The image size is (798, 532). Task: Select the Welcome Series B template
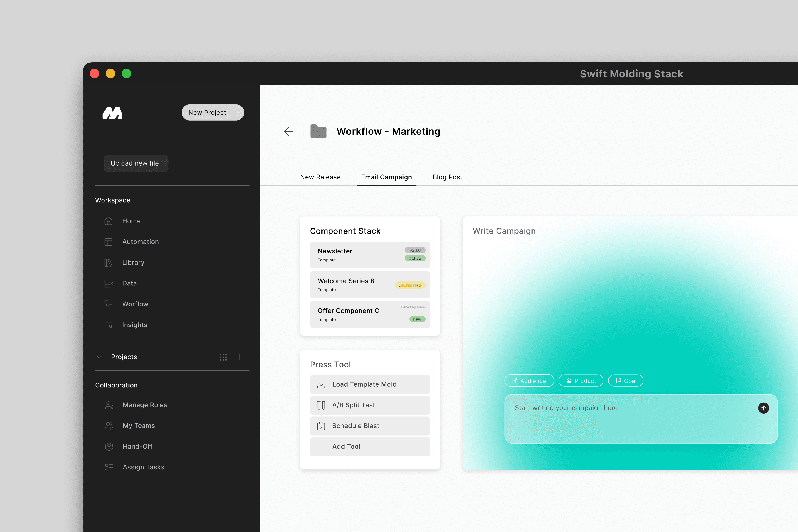[x=370, y=285]
